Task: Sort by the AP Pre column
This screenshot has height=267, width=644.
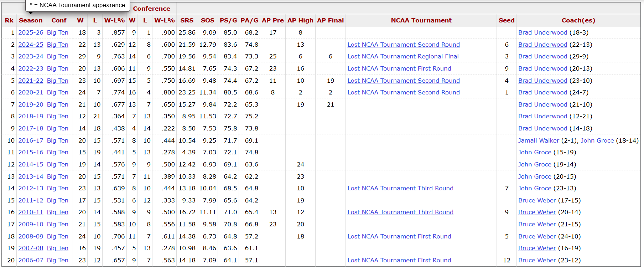Action: tap(272, 20)
